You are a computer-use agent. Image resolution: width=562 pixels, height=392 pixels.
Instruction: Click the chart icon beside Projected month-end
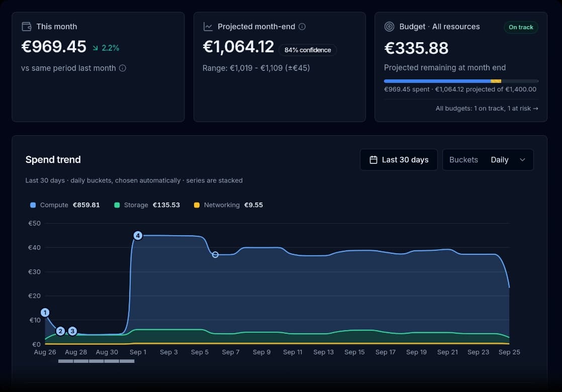click(x=208, y=27)
